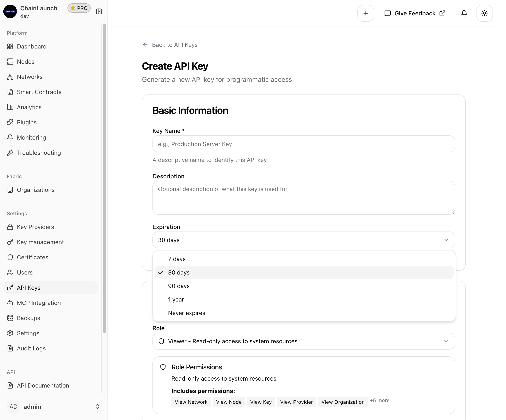Open the notifications bell
The width and height of the screenshot is (506, 420).
coord(464,13)
